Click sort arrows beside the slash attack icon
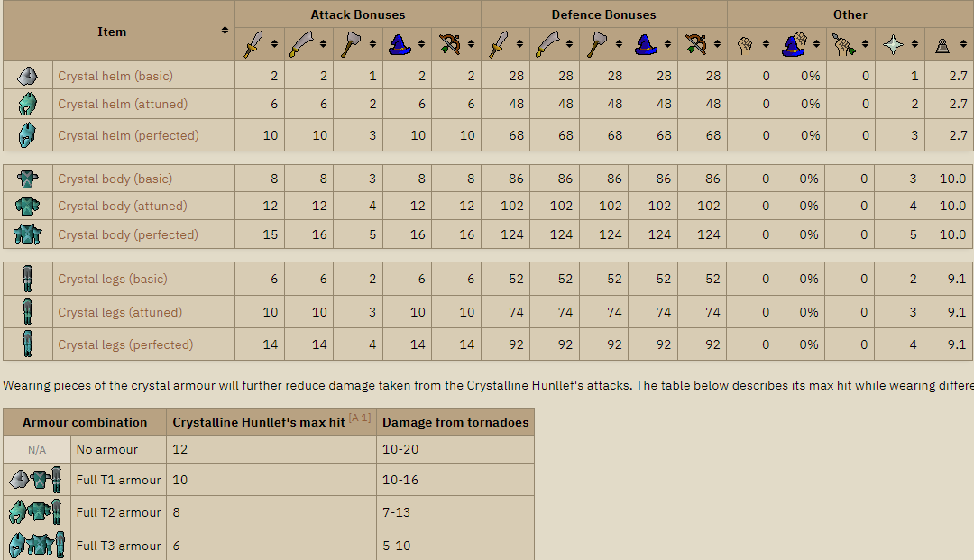Image resolution: width=974 pixels, height=560 pixels. point(323,44)
